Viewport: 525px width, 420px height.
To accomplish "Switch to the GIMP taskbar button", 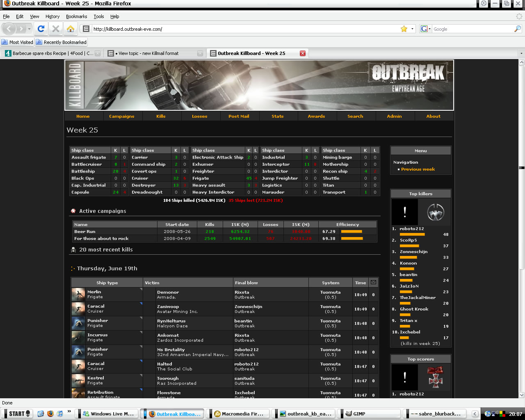I will [372, 413].
